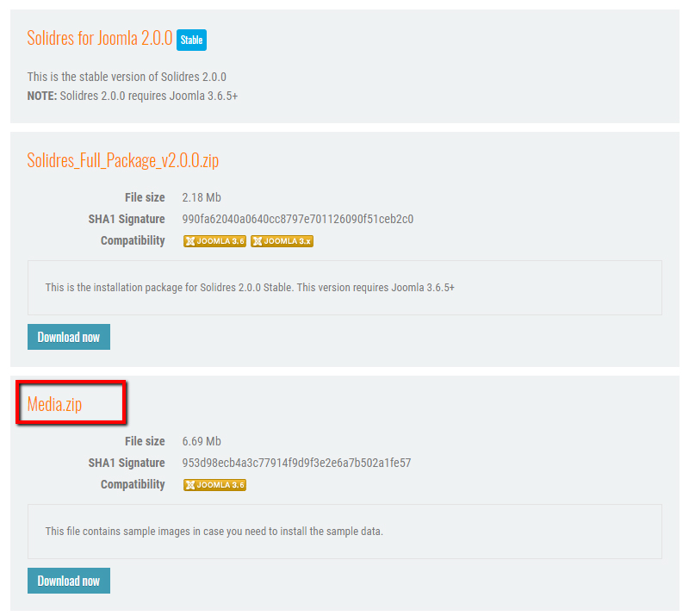Open the Media.zip file link
This screenshot has height=616, width=689.
click(55, 403)
